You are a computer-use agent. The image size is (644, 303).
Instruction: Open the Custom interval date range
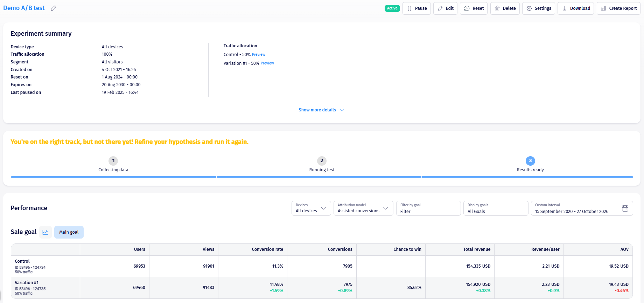582,208
